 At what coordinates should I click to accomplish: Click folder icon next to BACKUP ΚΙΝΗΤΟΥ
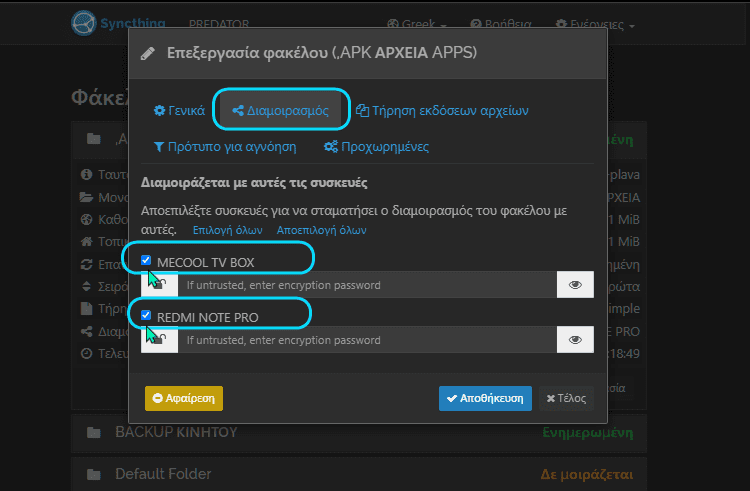[94, 433]
